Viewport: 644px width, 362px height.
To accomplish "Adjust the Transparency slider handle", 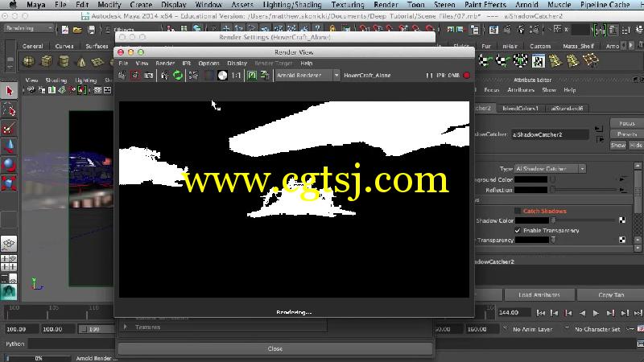I will coord(554,240).
